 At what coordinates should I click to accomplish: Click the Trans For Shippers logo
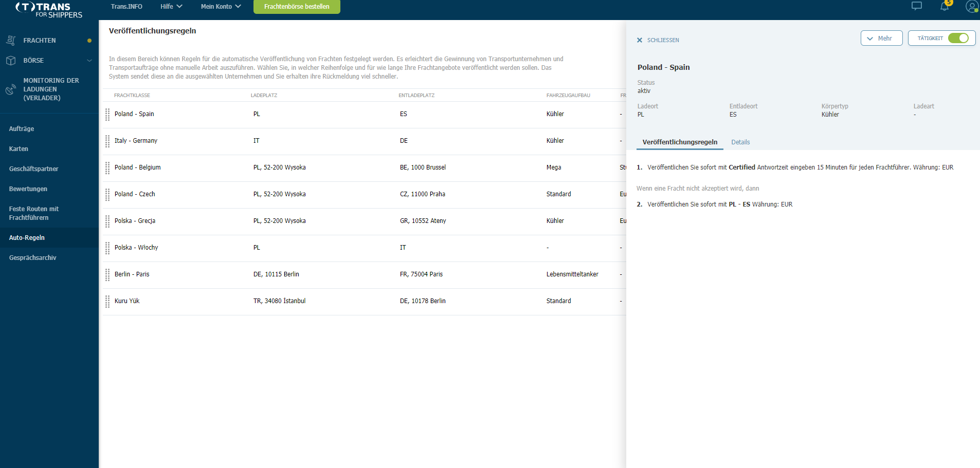coord(49,10)
